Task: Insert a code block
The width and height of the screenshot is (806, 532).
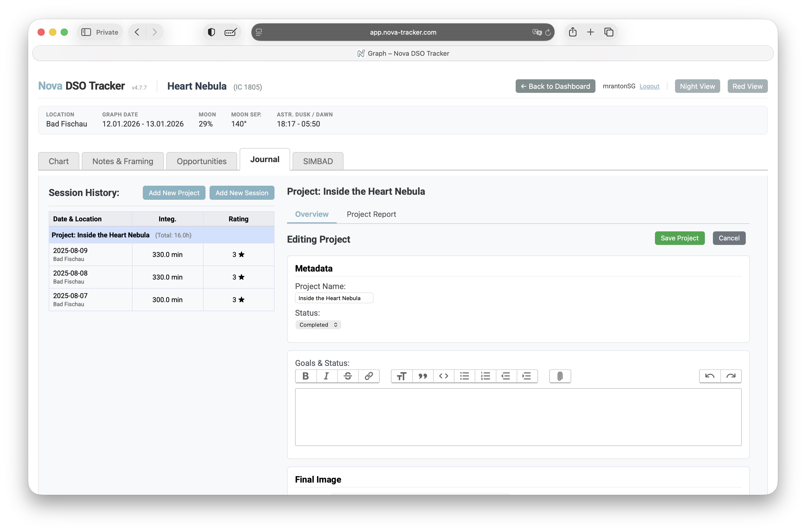Action: pyautogui.click(x=443, y=376)
